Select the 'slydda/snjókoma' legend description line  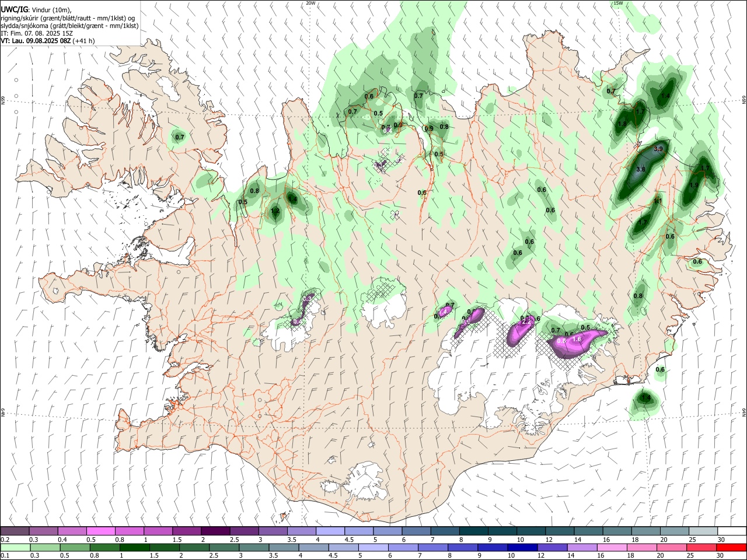coord(69,26)
